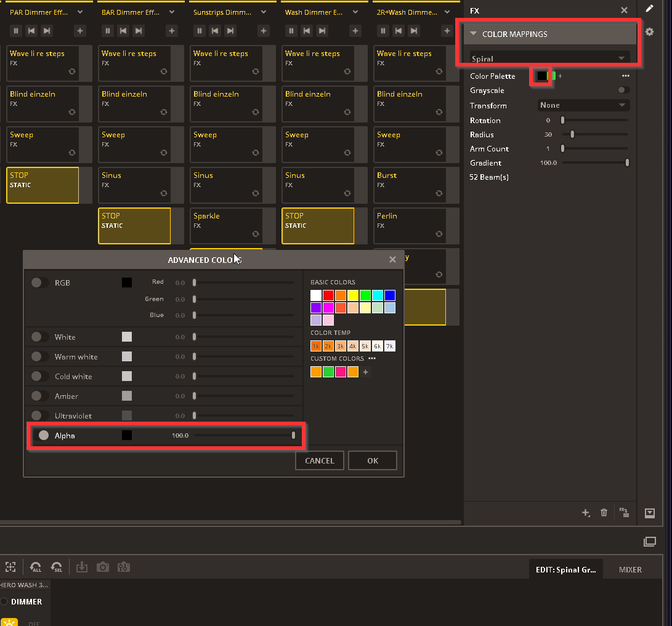Click the select fixtures grid icon
Viewport: 672px width, 626px height.
click(x=10, y=568)
